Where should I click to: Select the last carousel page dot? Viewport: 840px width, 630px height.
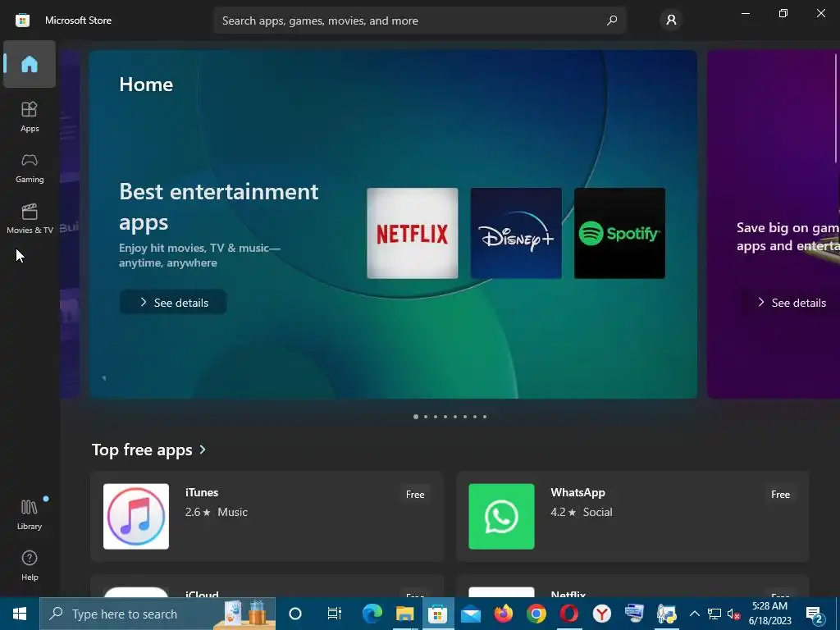485,417
